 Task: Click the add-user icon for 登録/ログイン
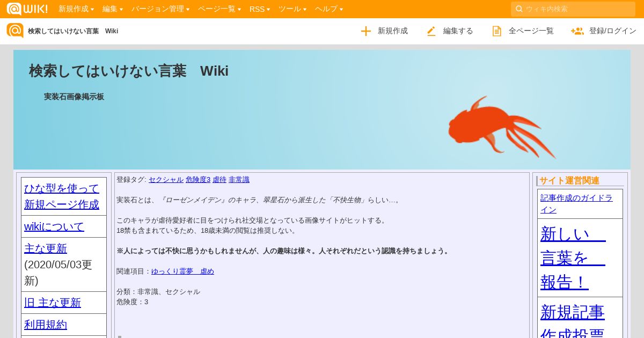tap(577, 31)
